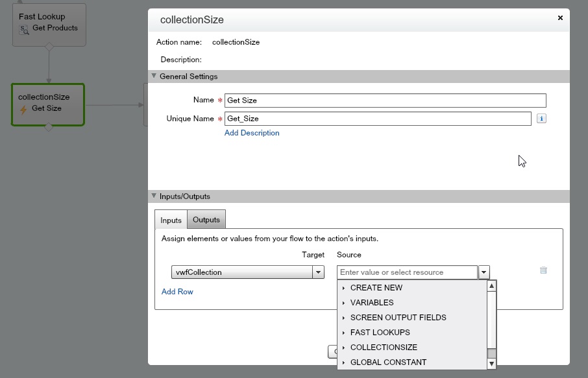Close the collectionSize dialog
Image resolution: width=588 pixels, height=378 pixels.
click(560, 18)
